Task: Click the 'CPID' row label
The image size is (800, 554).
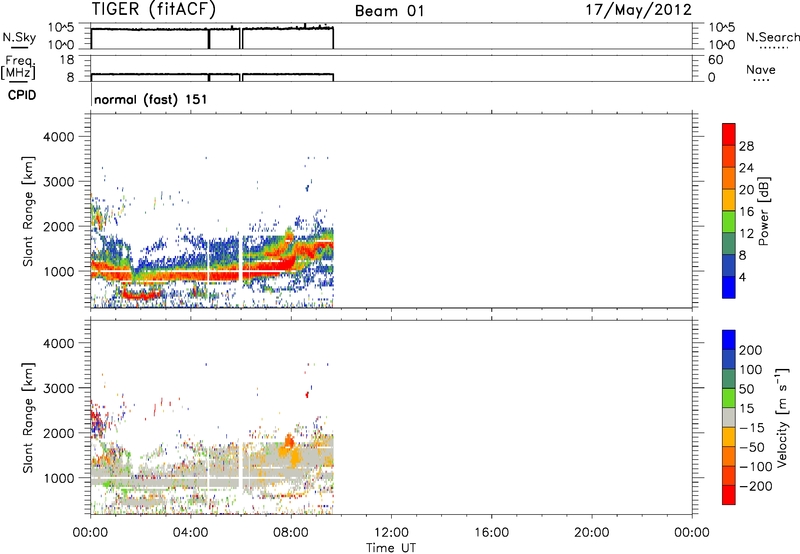Action: pos(22,95)
